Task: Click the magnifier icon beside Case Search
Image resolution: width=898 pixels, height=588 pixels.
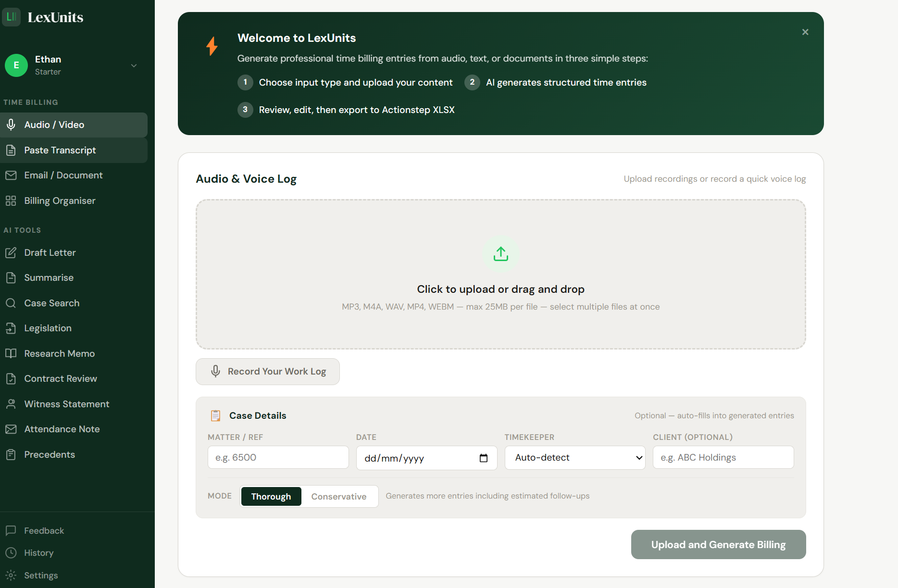Action: (11, 303)
